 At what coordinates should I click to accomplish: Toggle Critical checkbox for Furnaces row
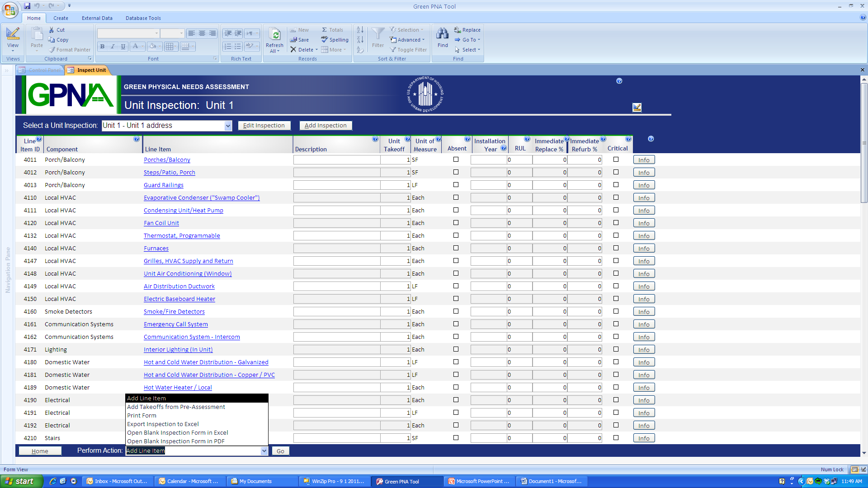pos(616,248)
